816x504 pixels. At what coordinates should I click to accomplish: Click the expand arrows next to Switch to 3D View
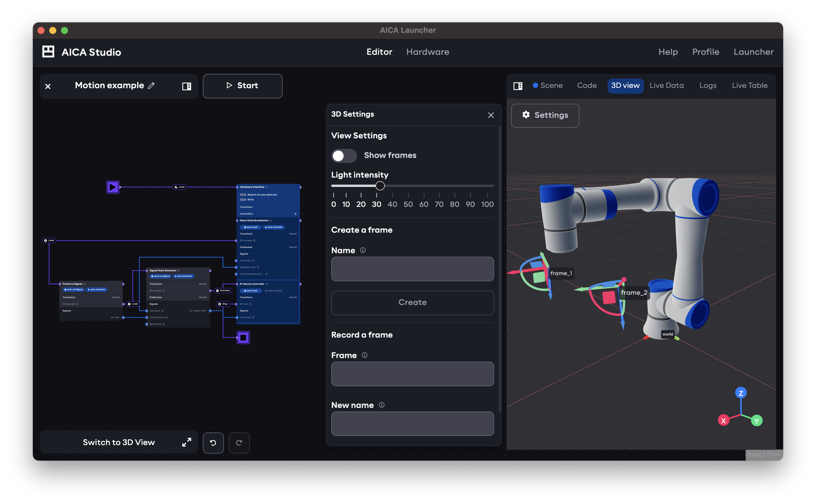click(x=187, y=442)
